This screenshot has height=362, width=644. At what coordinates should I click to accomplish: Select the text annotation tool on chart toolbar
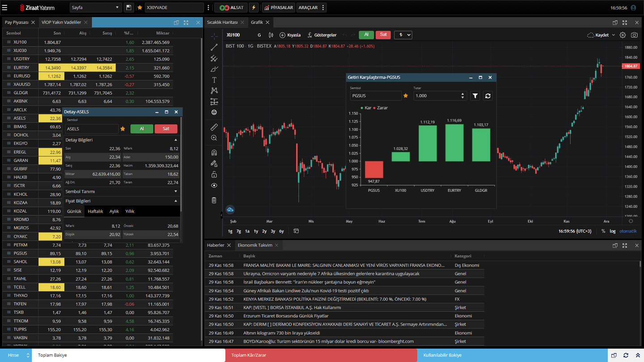[214, 80]
